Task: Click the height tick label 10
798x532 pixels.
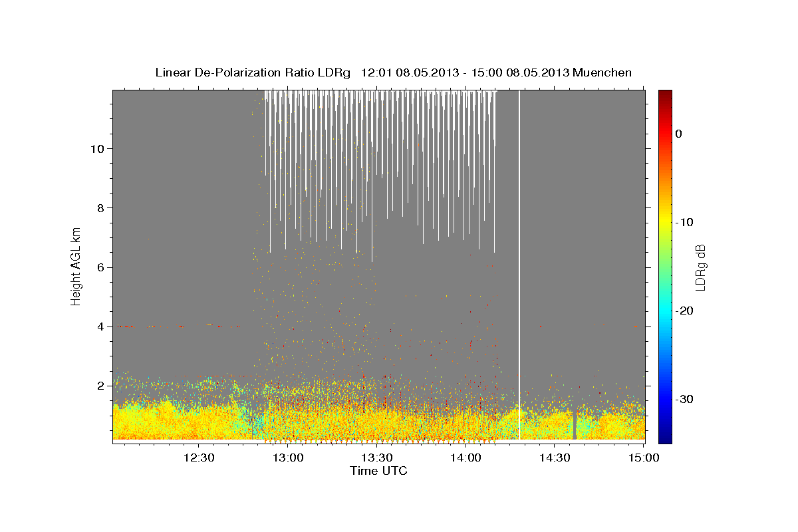Action: [x=96, y=148]
